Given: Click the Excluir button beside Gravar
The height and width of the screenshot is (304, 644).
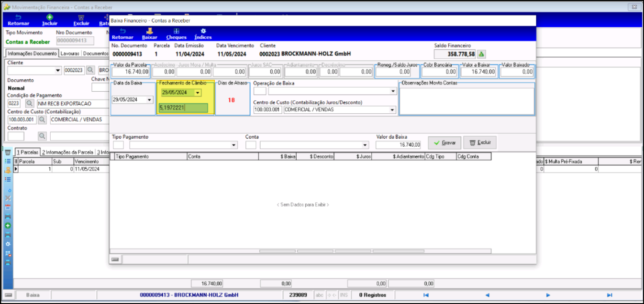Looking at the screenshot, I should [480, 142].
